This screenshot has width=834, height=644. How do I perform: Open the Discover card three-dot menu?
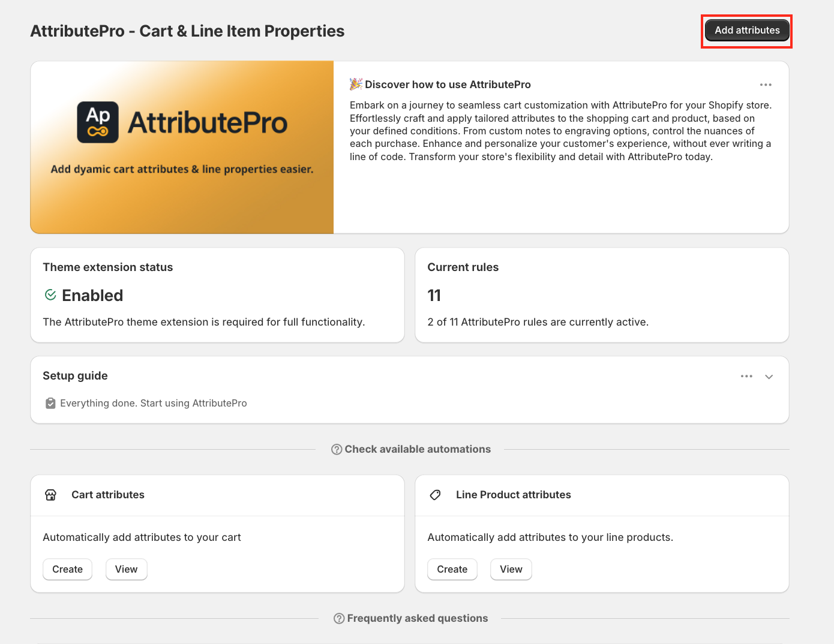pyautogui.click(x=766, y=85)
